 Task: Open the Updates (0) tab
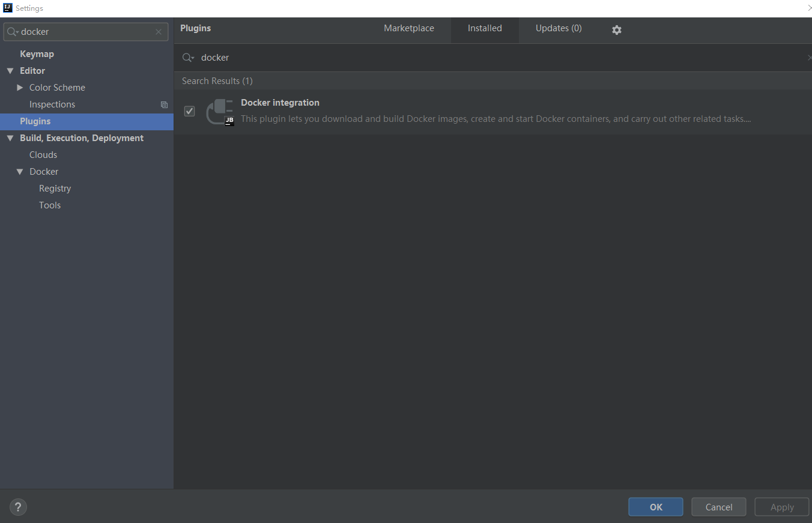559,28
